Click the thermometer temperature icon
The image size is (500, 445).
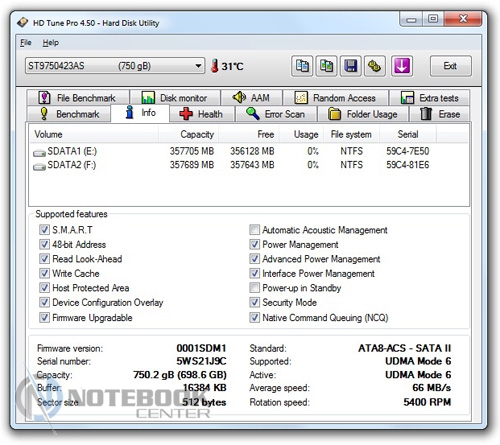[215, 66]
